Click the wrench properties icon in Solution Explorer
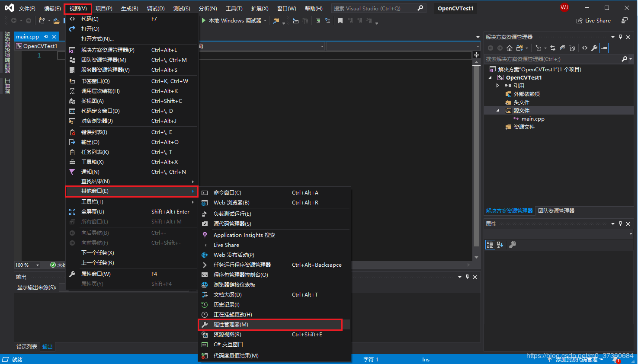Viewport: 638px width, 364px height. point(594,48)
